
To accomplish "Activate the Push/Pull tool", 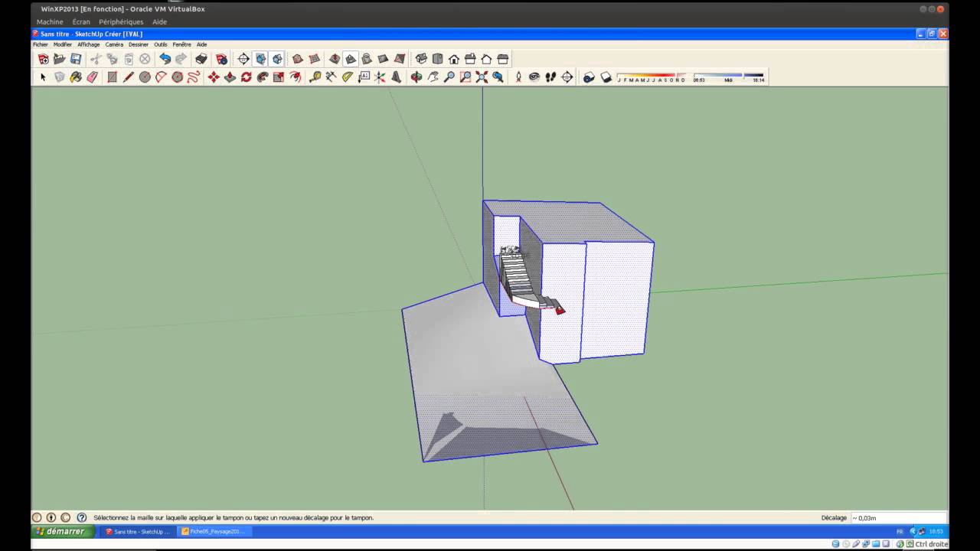I will [230, 77].
